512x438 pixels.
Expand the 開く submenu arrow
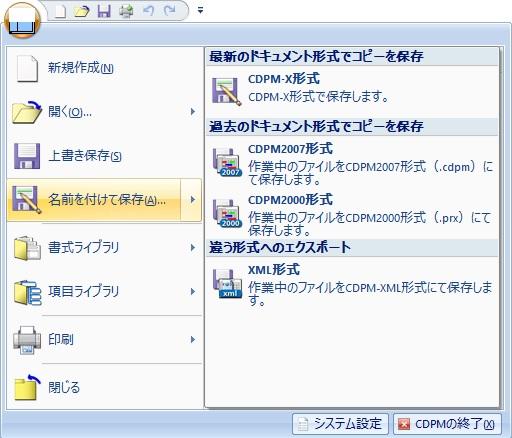[193, 112]
